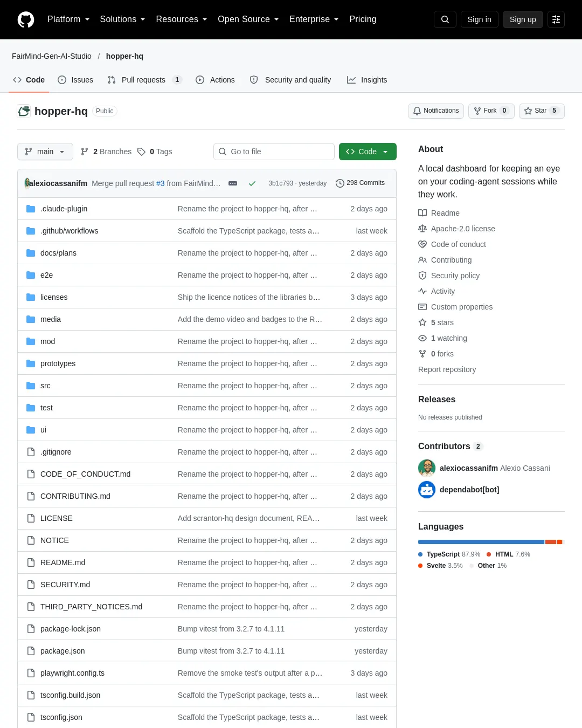Open the src folder
The image size is (582, 728).
tap(45, 386)
